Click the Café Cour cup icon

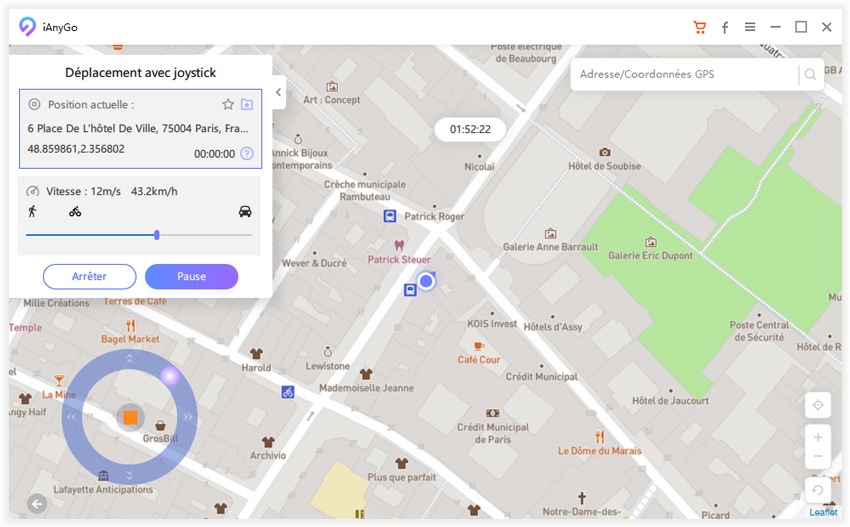479,345
